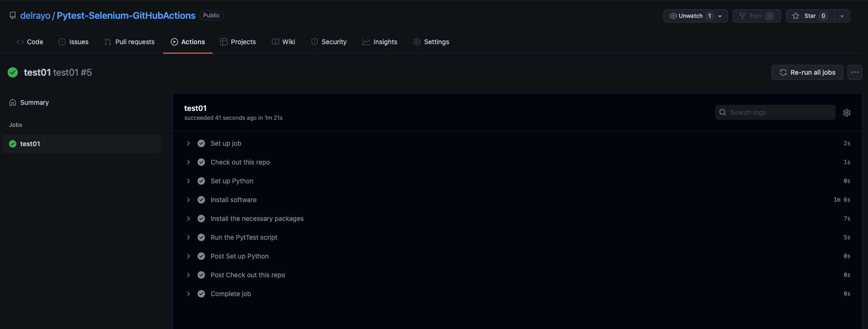868x329 pixels.
Task: Expand the Set up Python step
Action: pos(189,181)
